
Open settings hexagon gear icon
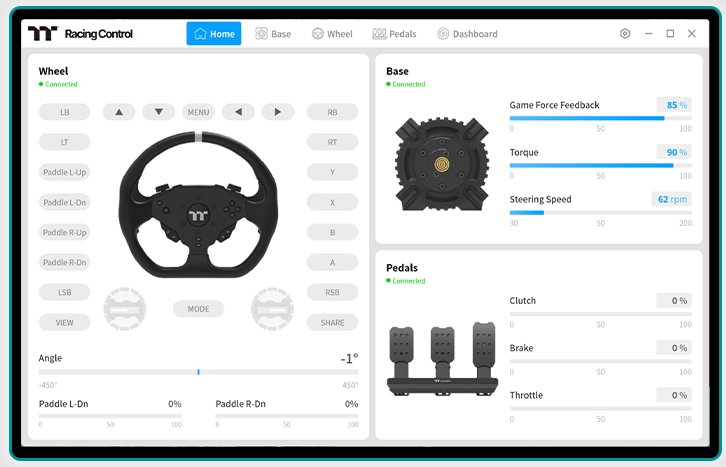625,33
